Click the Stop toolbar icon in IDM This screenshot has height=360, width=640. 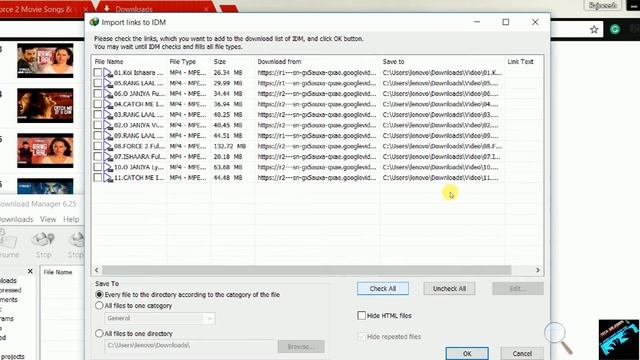(43, 245)
